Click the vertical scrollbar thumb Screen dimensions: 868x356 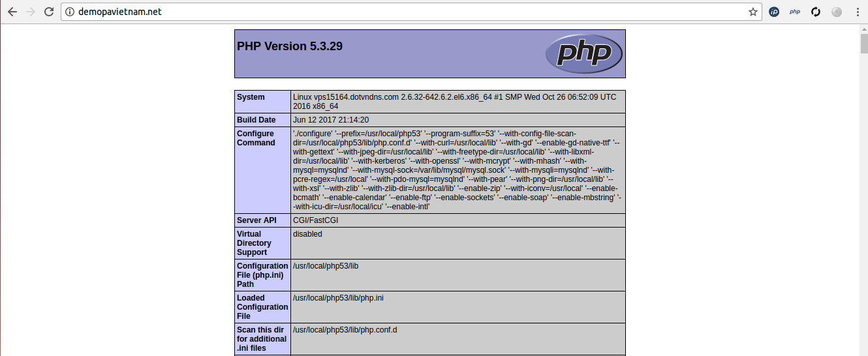pos(863,43)
